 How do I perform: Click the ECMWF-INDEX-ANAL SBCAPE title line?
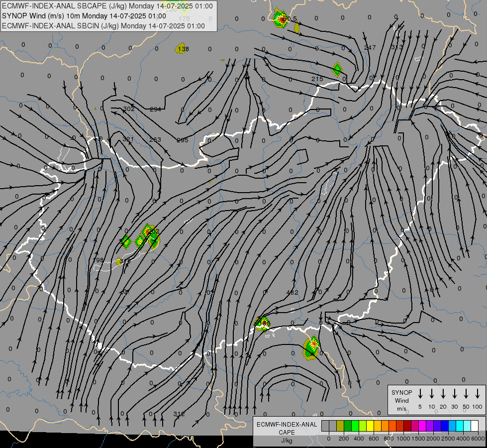[x=107, y=6]
